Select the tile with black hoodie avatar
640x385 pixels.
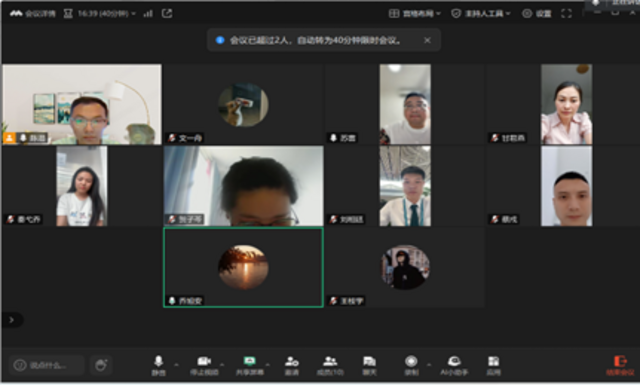pos(405,267)
